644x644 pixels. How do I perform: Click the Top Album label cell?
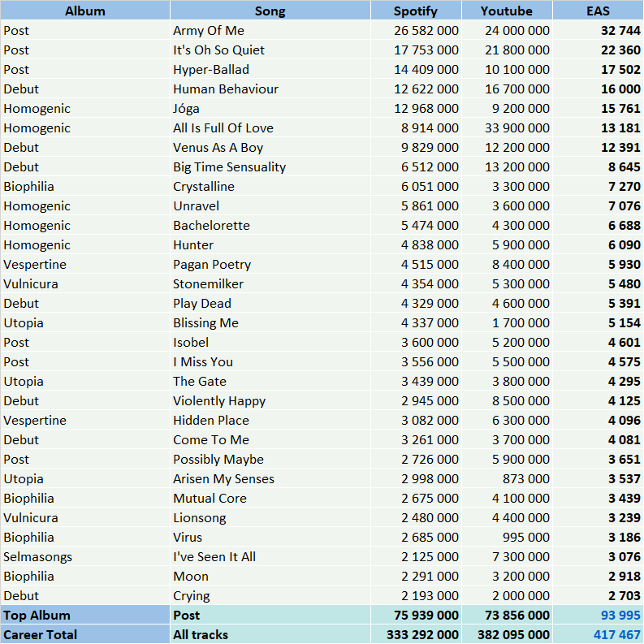(x=85, y=616)
